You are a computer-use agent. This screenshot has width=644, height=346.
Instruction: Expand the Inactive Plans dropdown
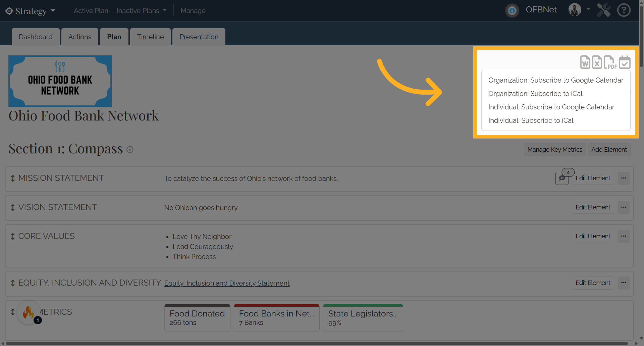pyautogui.click(x=141, y=11)
